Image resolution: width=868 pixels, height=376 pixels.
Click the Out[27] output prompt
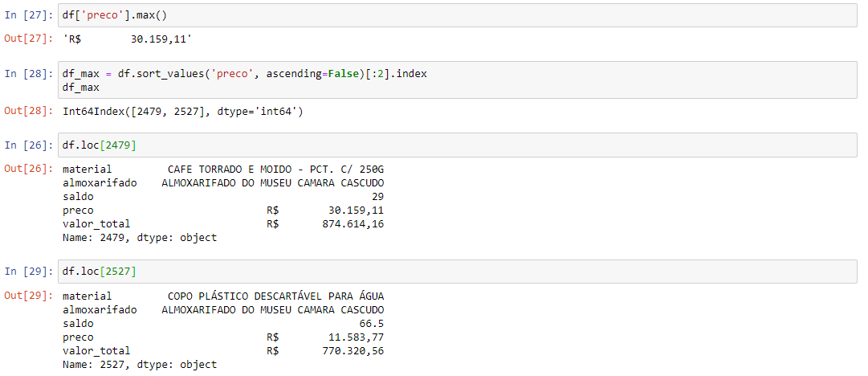click(x=28, y=39)
